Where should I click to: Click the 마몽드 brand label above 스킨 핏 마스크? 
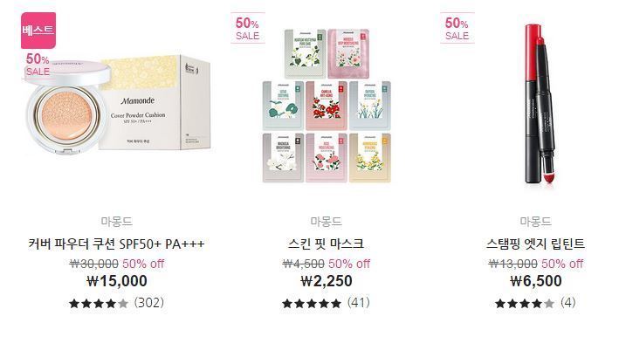tap(326, 222)
